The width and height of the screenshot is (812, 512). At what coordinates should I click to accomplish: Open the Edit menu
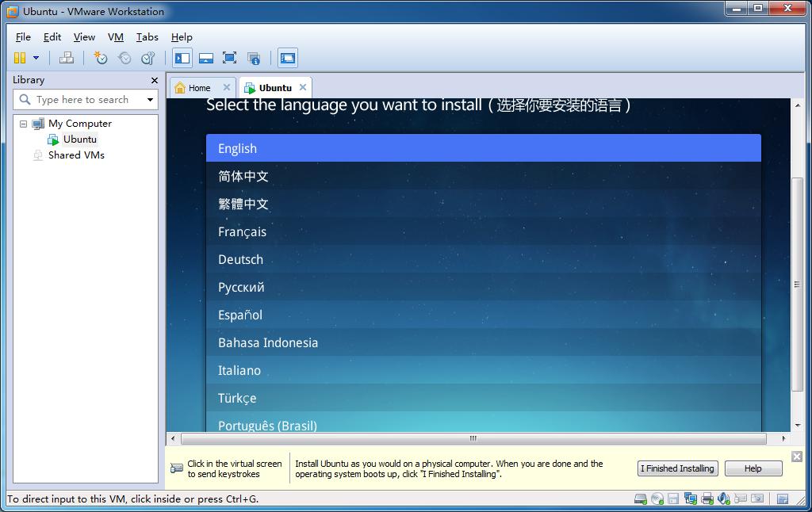point(52,36)
